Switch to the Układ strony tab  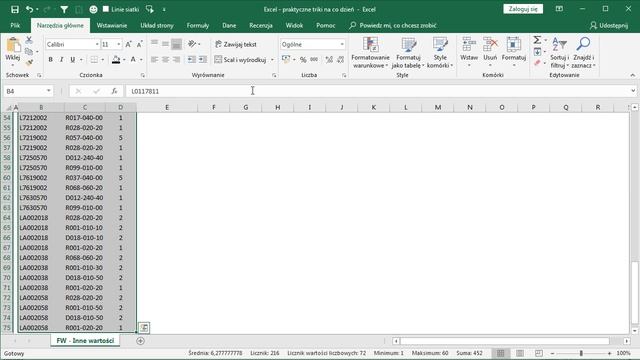[x=157, y=25]
